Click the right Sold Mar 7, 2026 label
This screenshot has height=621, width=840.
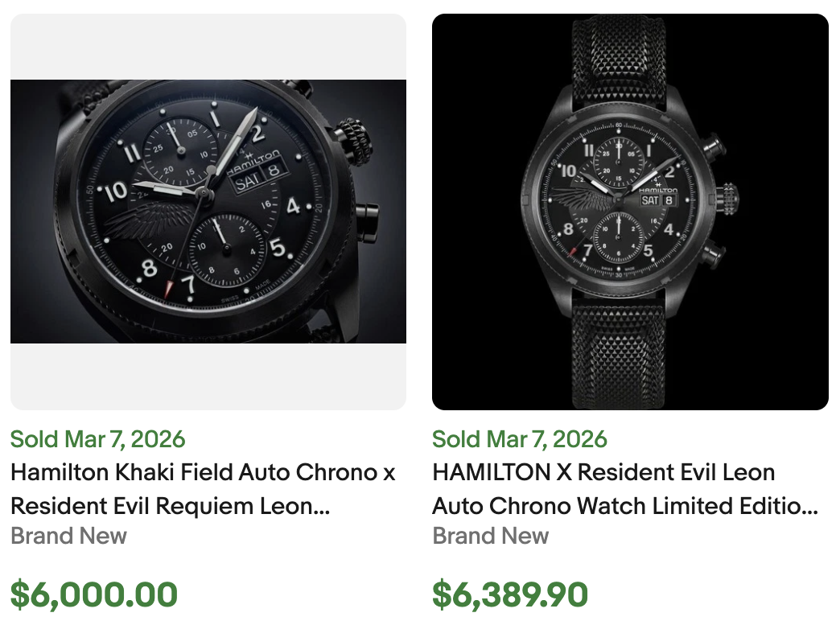pos(520,439)
